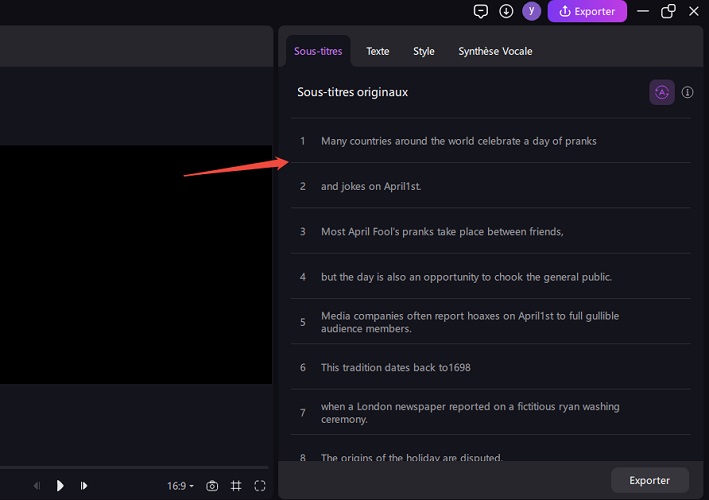Select subtitle 'when a London newspaper reported'
The width and height of the screenshot is (709, 500).
(491, 412)
